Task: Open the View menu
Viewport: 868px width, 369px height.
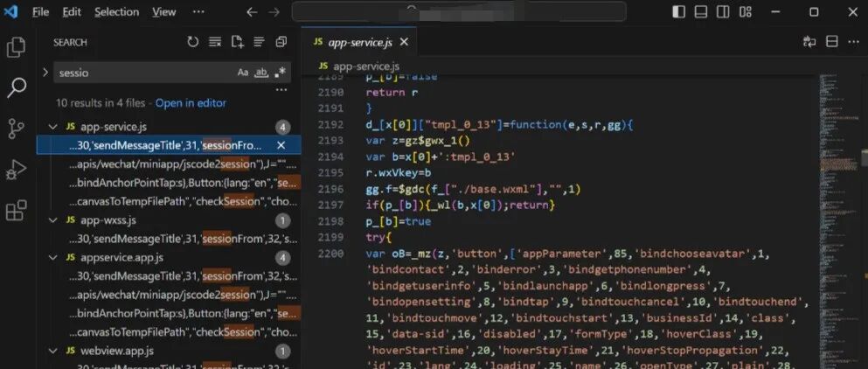Action: pos(163,12)
